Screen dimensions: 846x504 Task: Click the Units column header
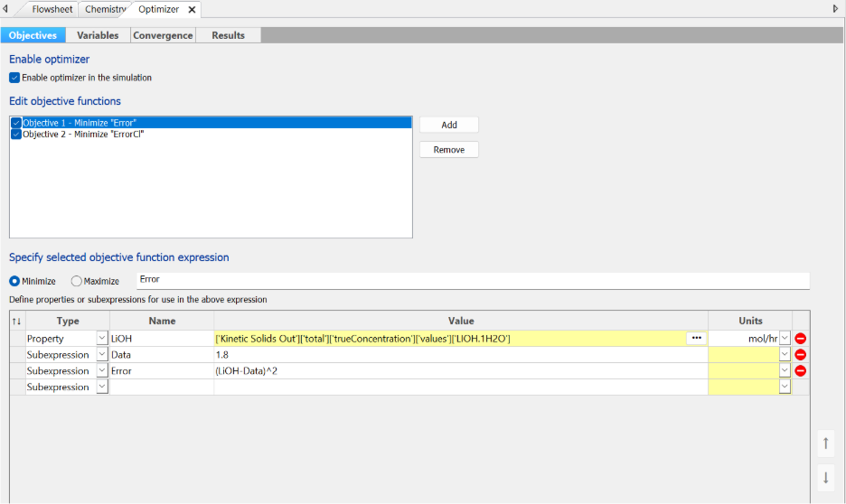coord(750,321)
